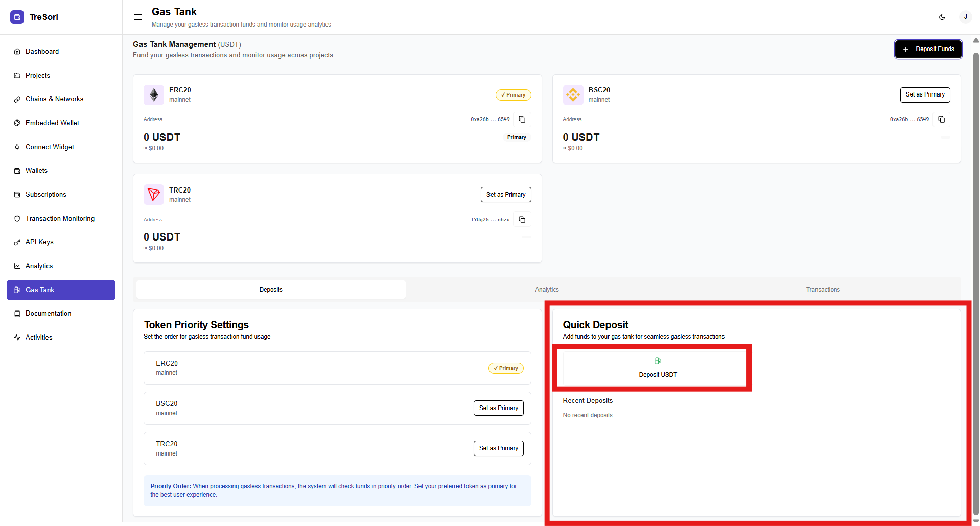This screenshot has width=980, height=526.
Task: Set TRC20 card as primary
Action: (505, 195)
